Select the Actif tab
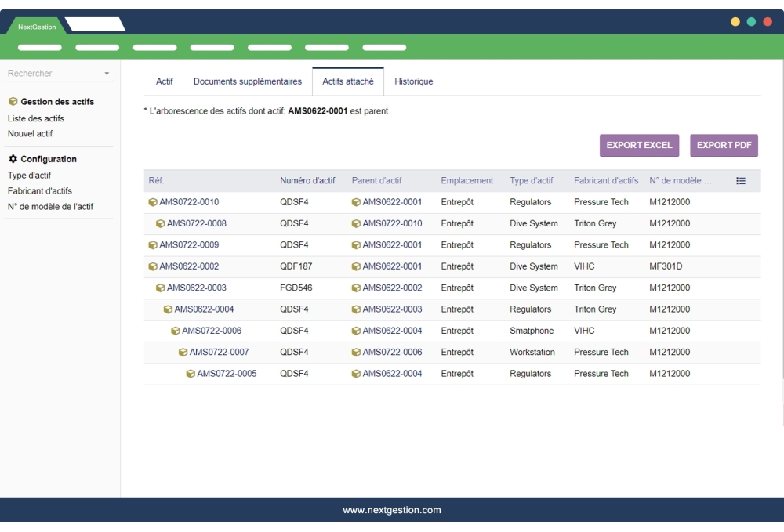 [164, 81]
